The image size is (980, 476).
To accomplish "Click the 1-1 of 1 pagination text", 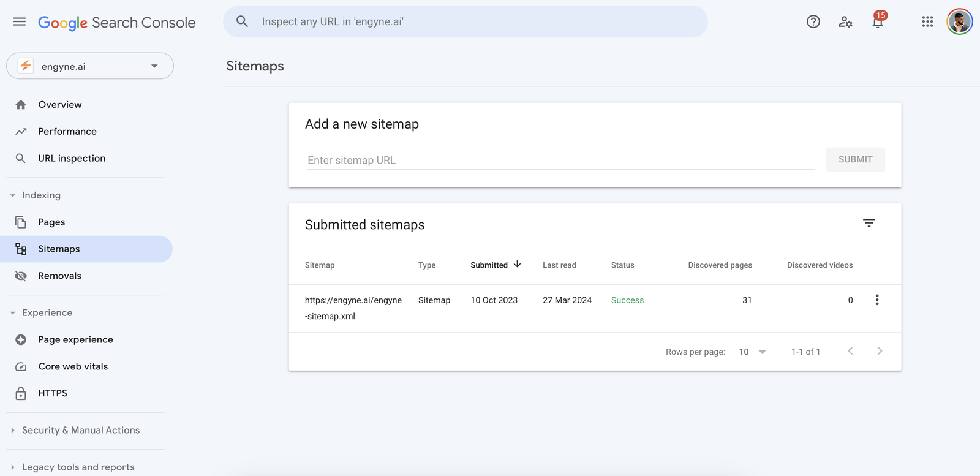I will 805,352.
